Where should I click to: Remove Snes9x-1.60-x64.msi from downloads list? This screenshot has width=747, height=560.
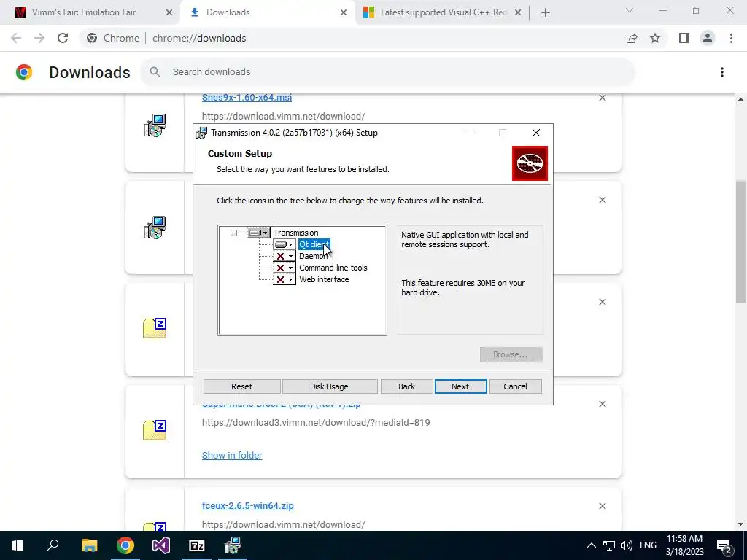[603, 98]
